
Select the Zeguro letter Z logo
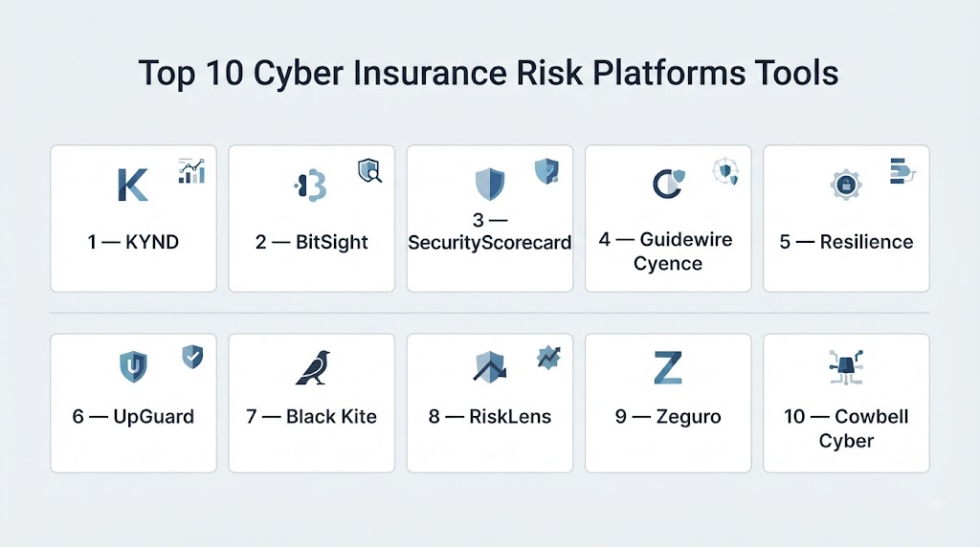pyautogui.click(x=667, y=367)
